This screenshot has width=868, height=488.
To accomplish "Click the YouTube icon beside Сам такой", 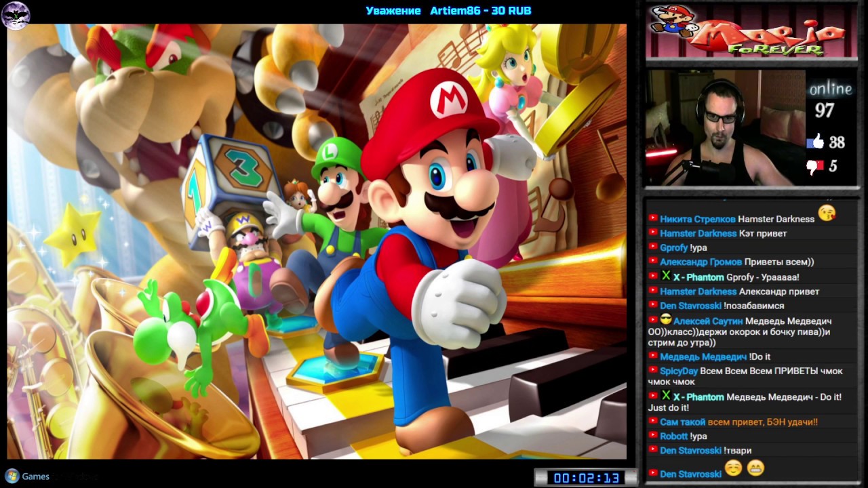I will tap(653, 422).
